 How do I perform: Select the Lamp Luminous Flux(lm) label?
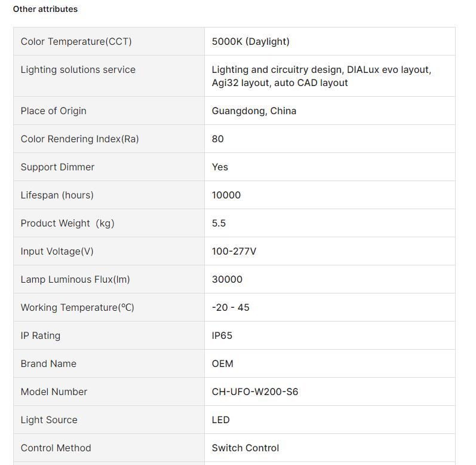click(x=75, y=280)
